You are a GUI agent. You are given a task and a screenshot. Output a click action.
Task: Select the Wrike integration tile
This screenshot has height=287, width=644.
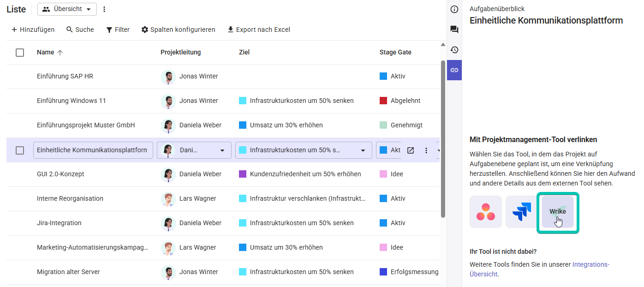[557, 212]
